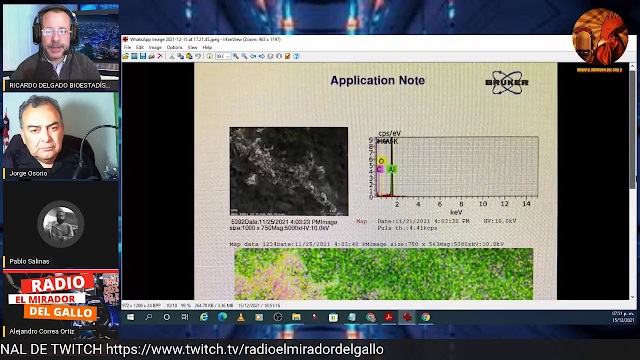640x360 pixels.
Task: Click the blue question mark About icon
Action: pos(296,56)
